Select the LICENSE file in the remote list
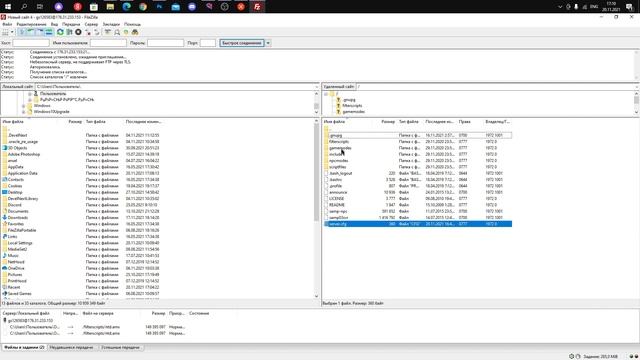Screen dimensions: 640x360 coord(418,198)
